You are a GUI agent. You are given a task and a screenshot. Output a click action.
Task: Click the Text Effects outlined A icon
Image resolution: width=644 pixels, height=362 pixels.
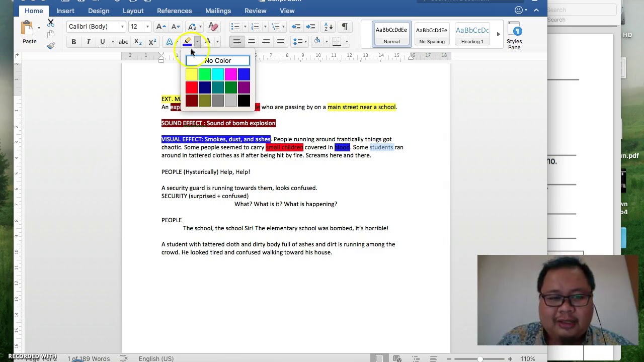point(170,42)
